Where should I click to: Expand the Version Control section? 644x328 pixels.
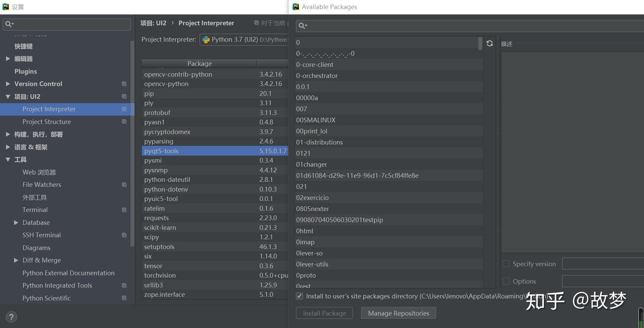click(7, 84)
